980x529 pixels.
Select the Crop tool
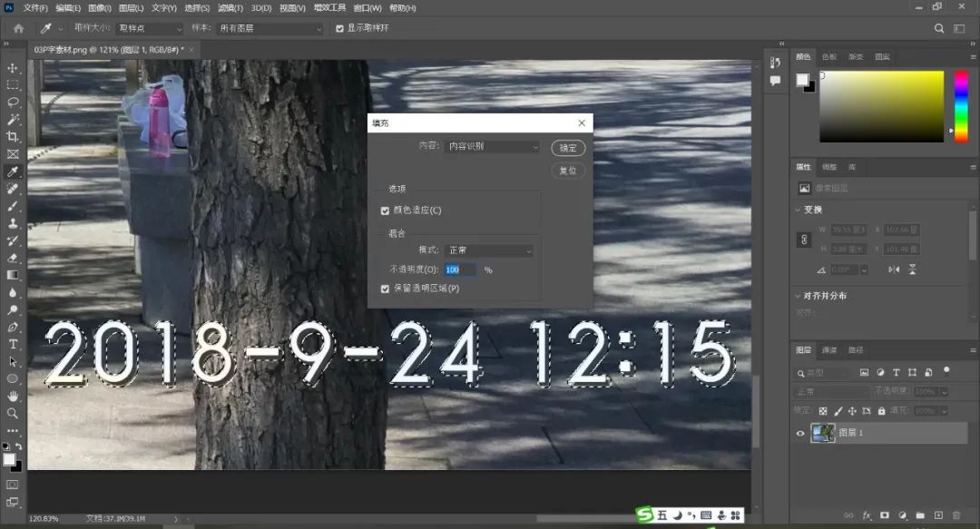coord(13,137)
